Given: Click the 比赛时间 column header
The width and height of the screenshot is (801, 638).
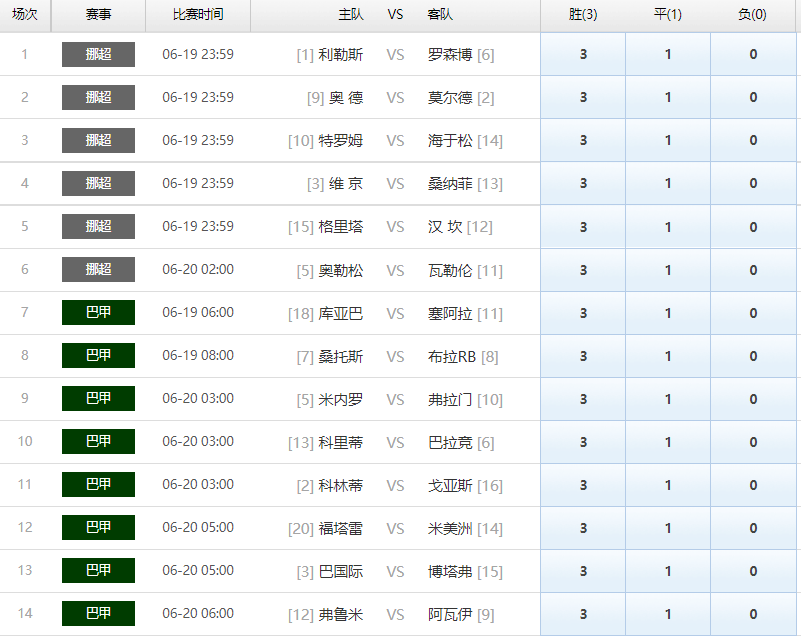Looking at the screenshot, I should (198, 15).
